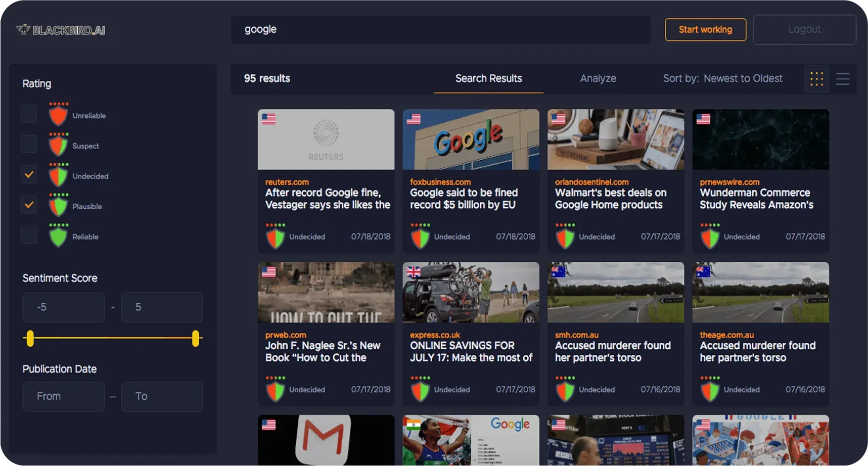The image size is (868, 466).
Task: Uncheck the Plausible rating filter
Action: (29, 205)
